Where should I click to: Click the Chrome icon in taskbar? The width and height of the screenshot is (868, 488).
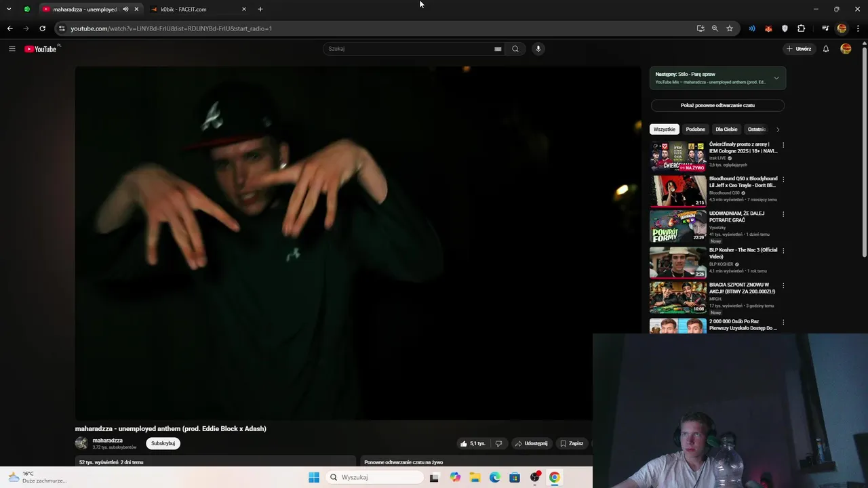(x=555, y=477)
